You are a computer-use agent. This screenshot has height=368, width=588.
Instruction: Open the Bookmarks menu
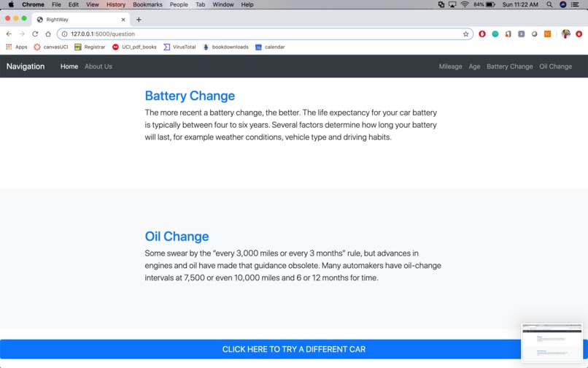click(148, 4)
